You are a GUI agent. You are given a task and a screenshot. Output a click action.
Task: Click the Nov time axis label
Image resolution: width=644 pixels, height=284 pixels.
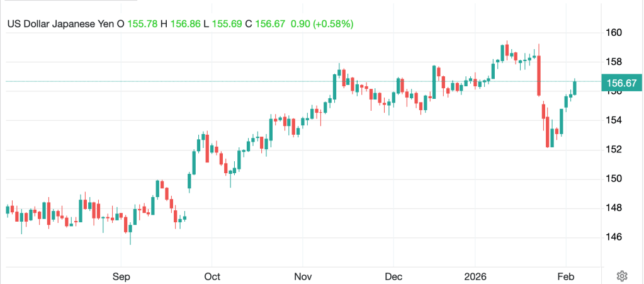click(x=303, y=276)
